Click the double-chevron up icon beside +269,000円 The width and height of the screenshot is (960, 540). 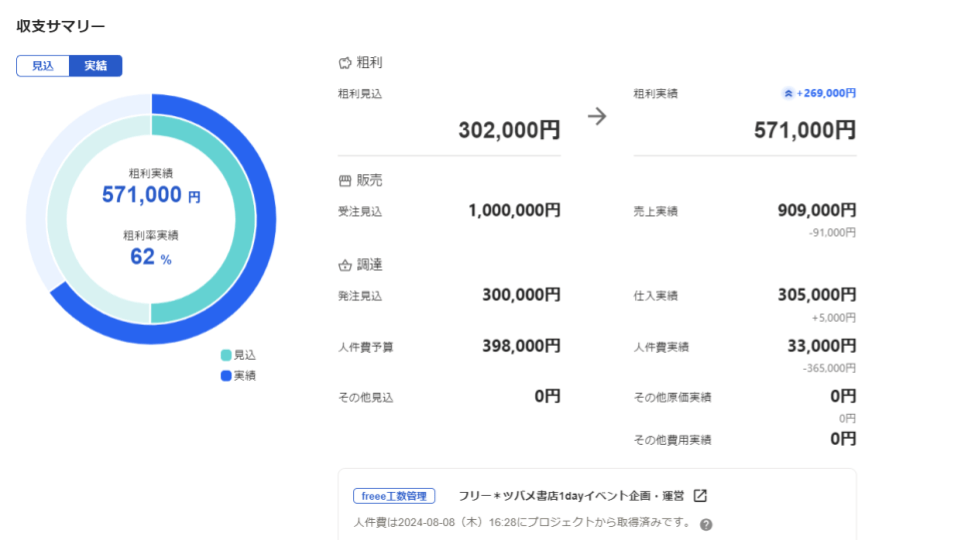tap(788, 94)
